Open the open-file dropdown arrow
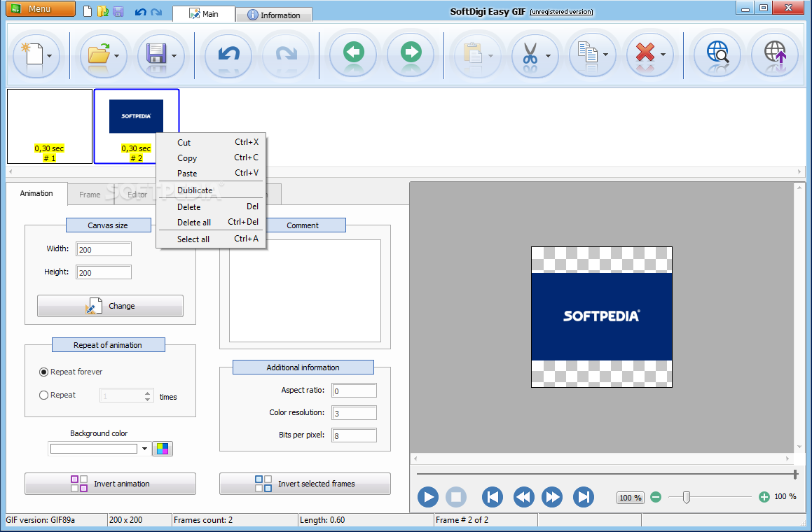 tap(116, 56)
